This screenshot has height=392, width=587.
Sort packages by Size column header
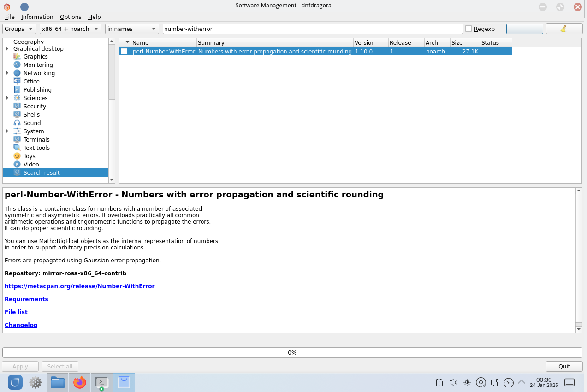pyautogui.click(x=465, y=42)
